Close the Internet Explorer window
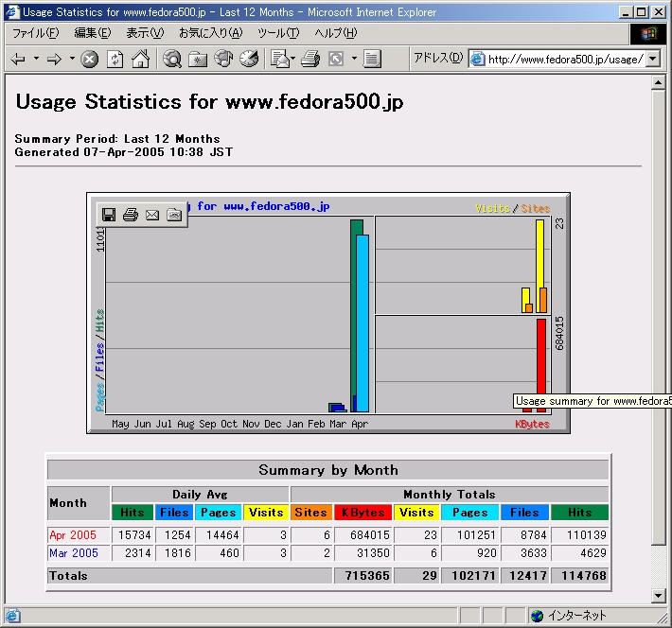Screen dimensions: 672x628 tap(659, 12)
